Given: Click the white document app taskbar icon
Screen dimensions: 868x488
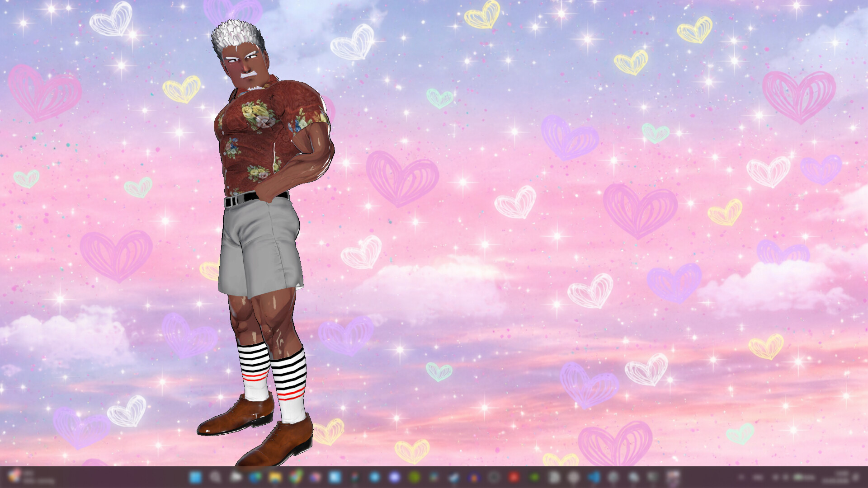Looking at the screenshot, I should pos(554,477).
